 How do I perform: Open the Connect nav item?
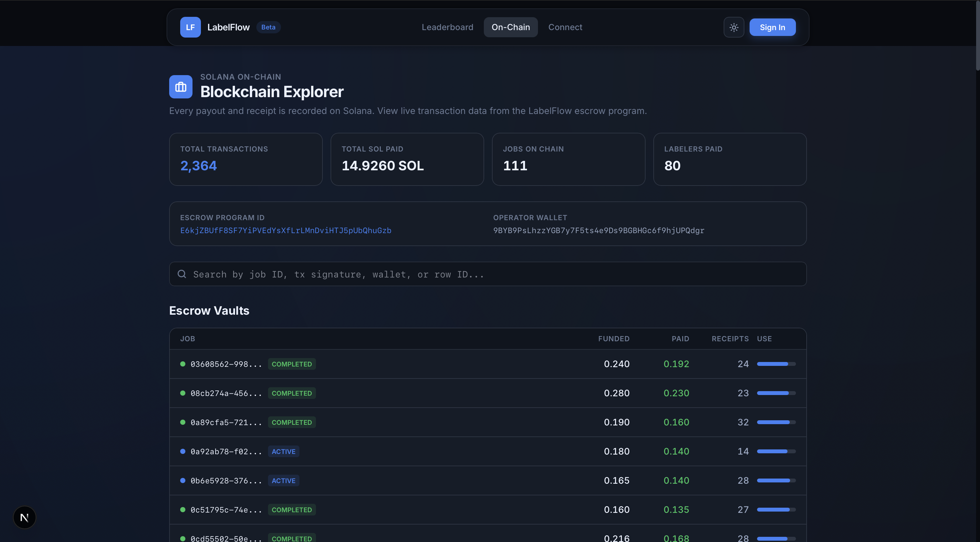(565, 28)
